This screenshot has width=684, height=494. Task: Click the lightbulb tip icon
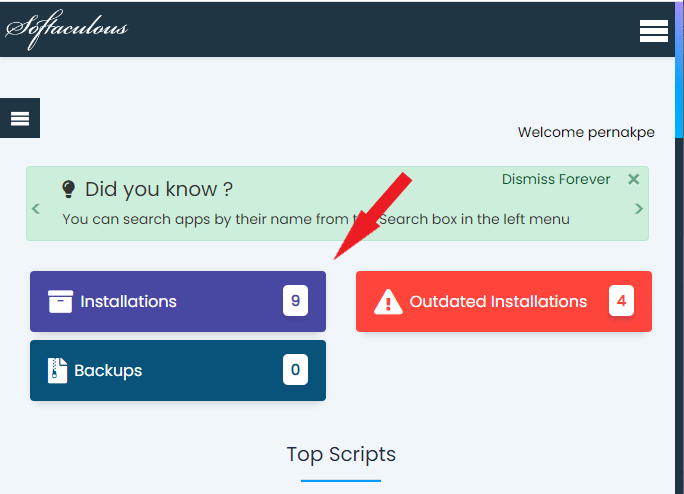point(69,189)
